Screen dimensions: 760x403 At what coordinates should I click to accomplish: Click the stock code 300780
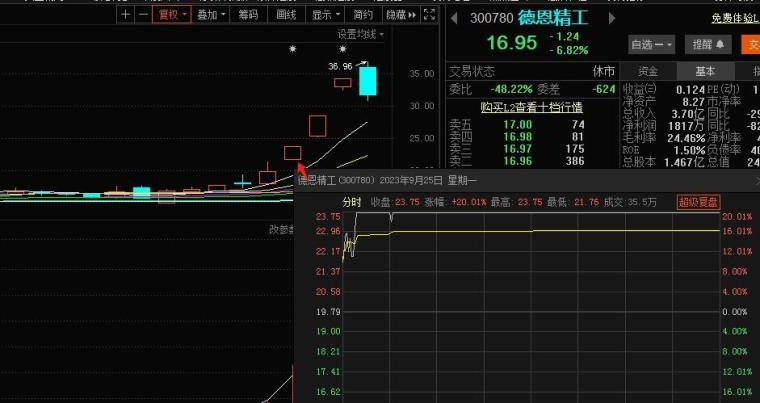click(x=491, y=18)
